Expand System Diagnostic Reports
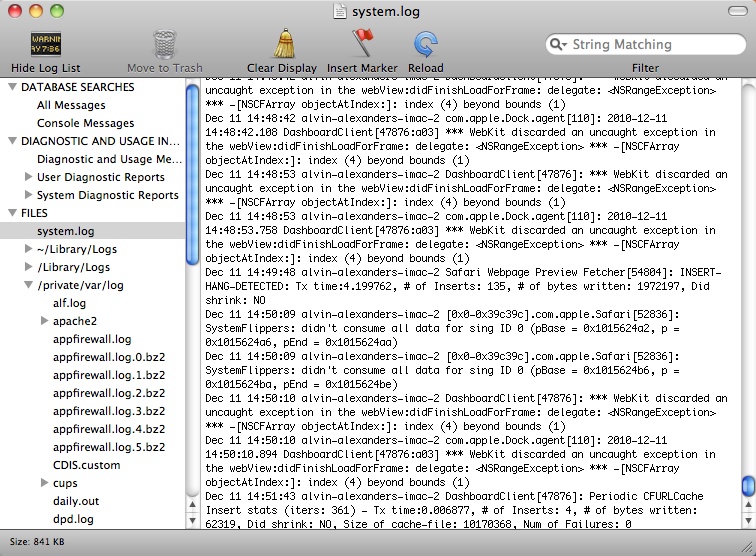 tap(28, 195)
